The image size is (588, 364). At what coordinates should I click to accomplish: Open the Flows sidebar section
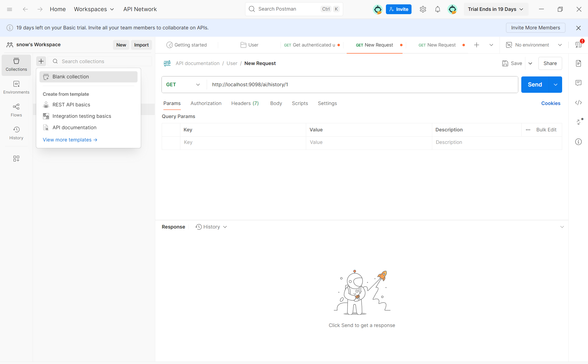coord(16,110)
